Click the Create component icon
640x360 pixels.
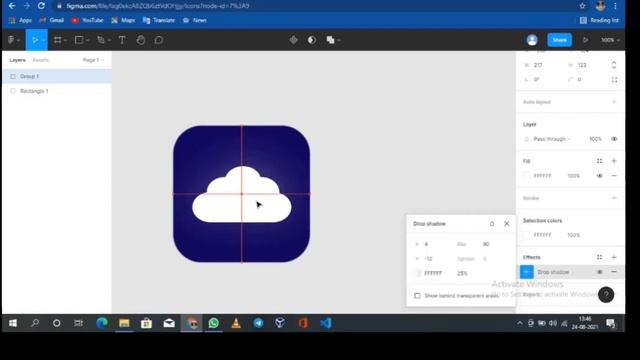point(293,40)
